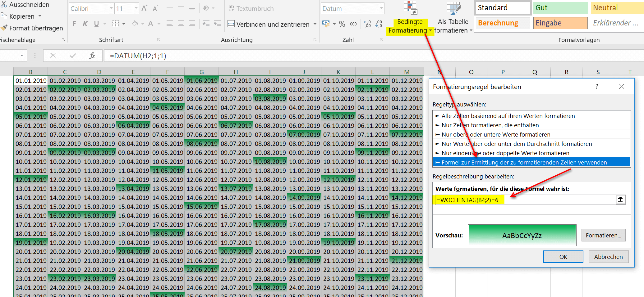The width and height of the screenshot is (644, 297).
Task: Select 'Alle Zellen basierend auf ihren Werten formatieren'
Action: point(531,116)
